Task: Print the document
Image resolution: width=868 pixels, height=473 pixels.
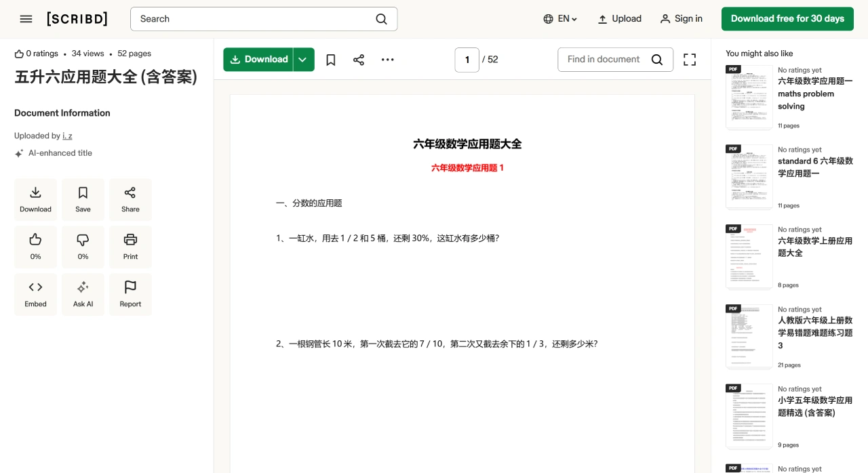Action: (130, 247)
